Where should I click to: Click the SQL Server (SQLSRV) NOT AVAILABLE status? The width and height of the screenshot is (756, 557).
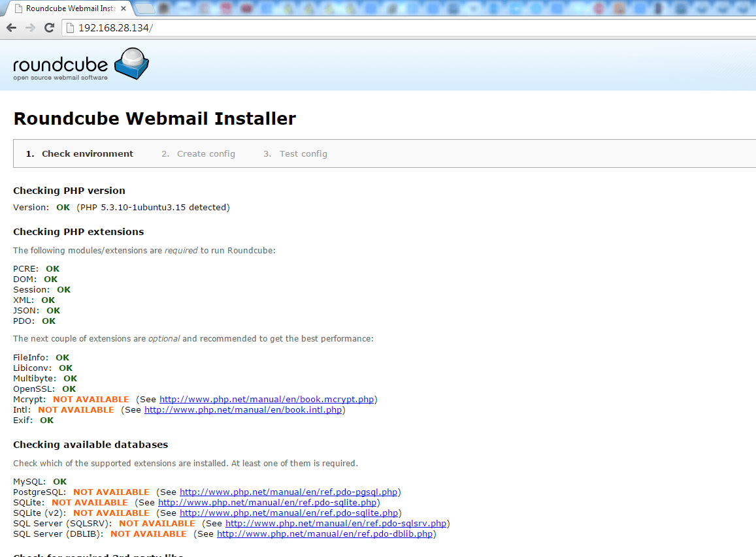click(x=157, y=524)
